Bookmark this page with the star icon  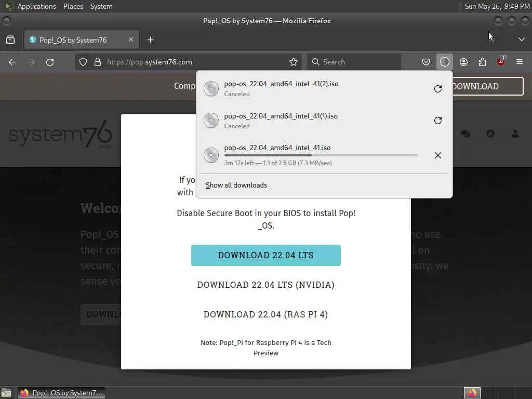[294, 62]
